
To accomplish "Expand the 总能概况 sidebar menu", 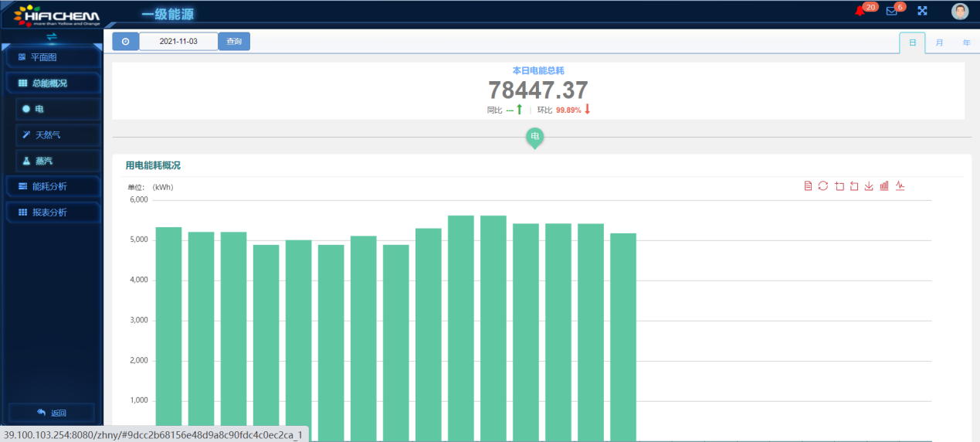I will 52,83.
